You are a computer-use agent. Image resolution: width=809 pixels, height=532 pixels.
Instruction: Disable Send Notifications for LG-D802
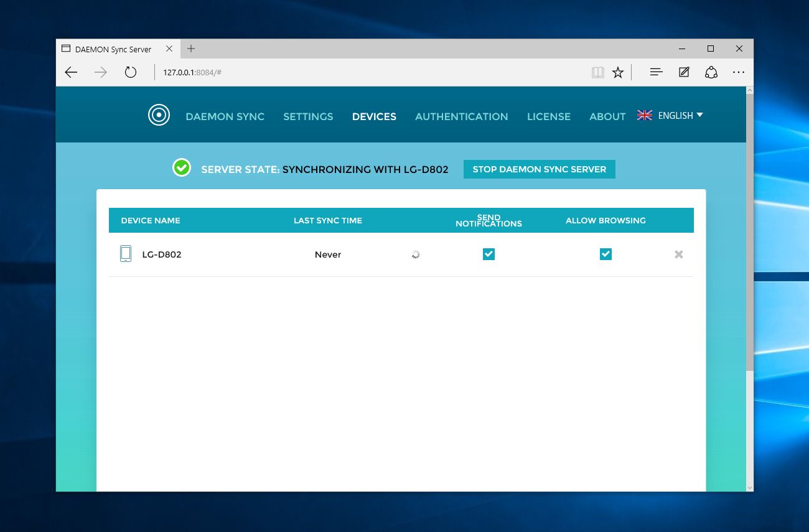(489, 254)
